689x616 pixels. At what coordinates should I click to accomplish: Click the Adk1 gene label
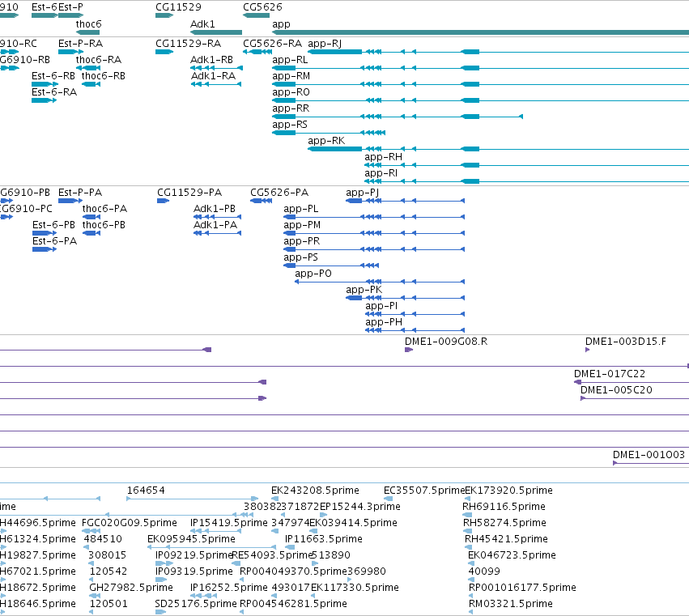[x=202, y=24]
